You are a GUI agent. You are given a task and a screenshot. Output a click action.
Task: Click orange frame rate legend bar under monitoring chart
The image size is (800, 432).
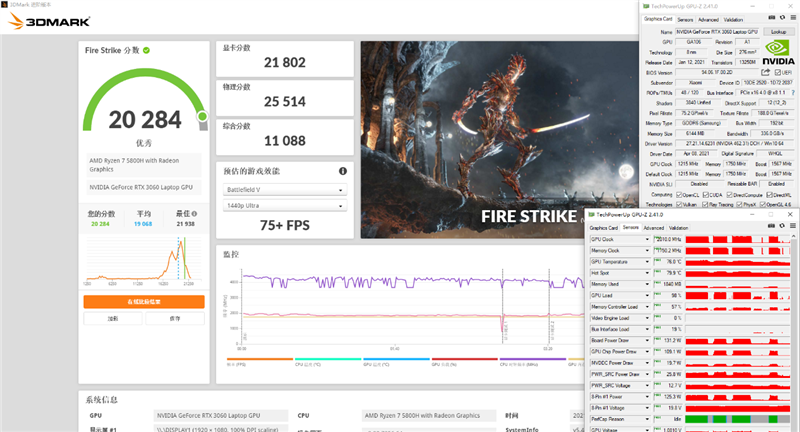pos(260,359)
